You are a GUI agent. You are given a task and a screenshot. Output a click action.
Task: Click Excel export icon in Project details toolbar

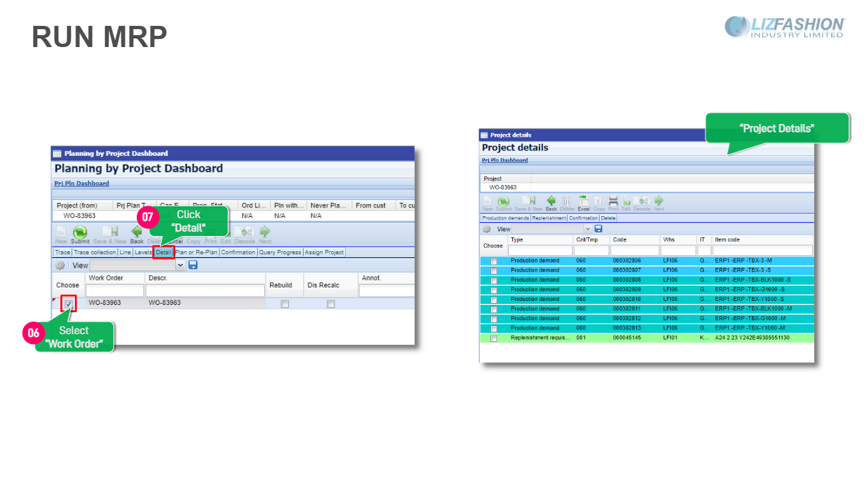pyautogui.click(x=583, y=202)
